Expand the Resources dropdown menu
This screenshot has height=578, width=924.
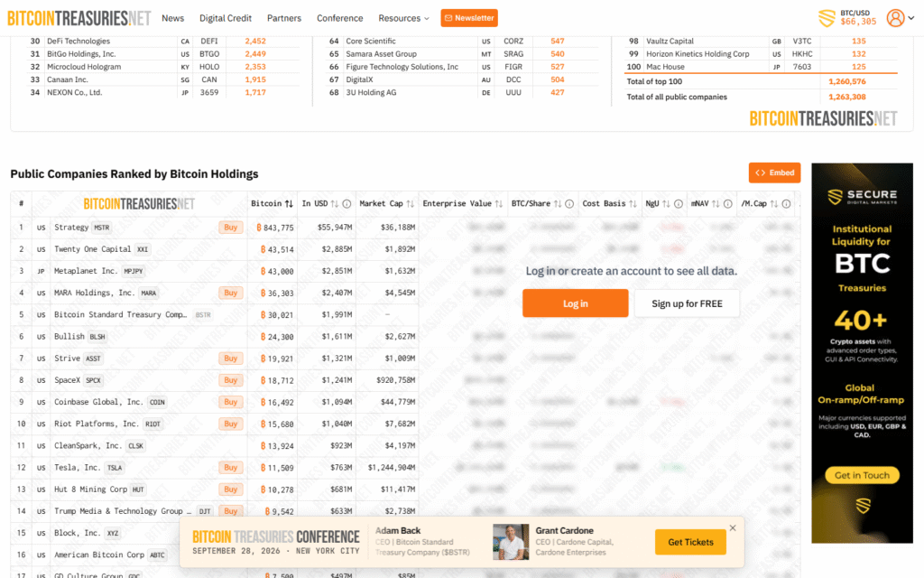click(403, 18)
